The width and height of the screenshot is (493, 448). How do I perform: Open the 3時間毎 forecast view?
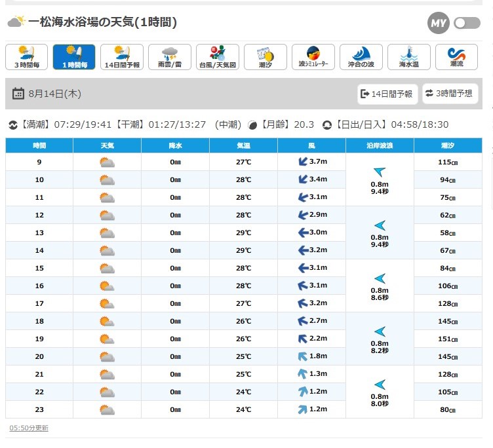click(x=27, y=57)
